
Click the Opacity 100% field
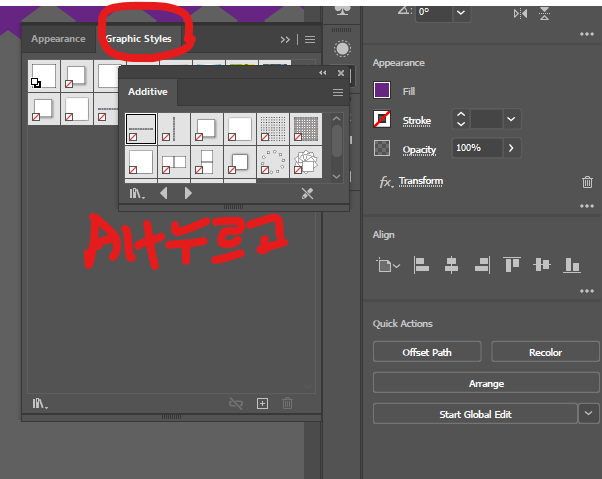coord(477,148)
